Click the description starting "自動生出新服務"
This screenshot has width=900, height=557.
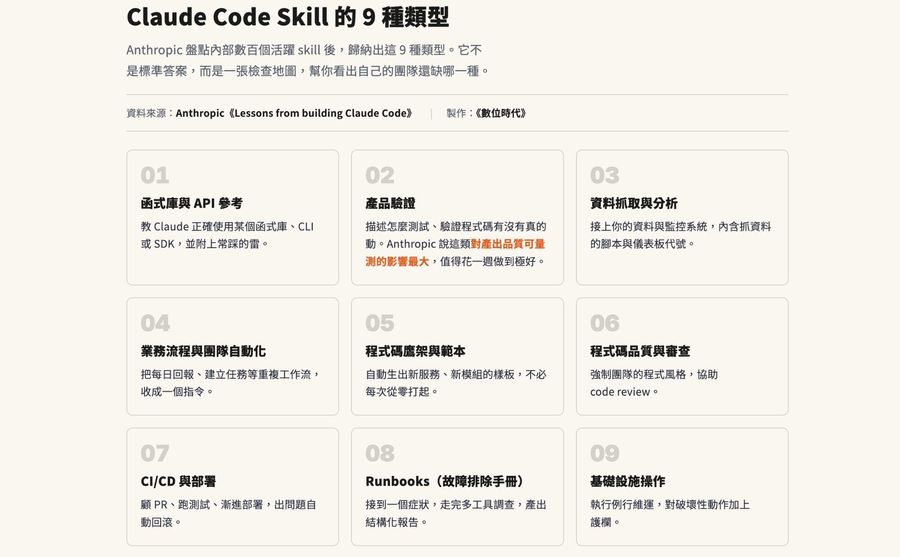pyautogui.click(x=456, y=382)
